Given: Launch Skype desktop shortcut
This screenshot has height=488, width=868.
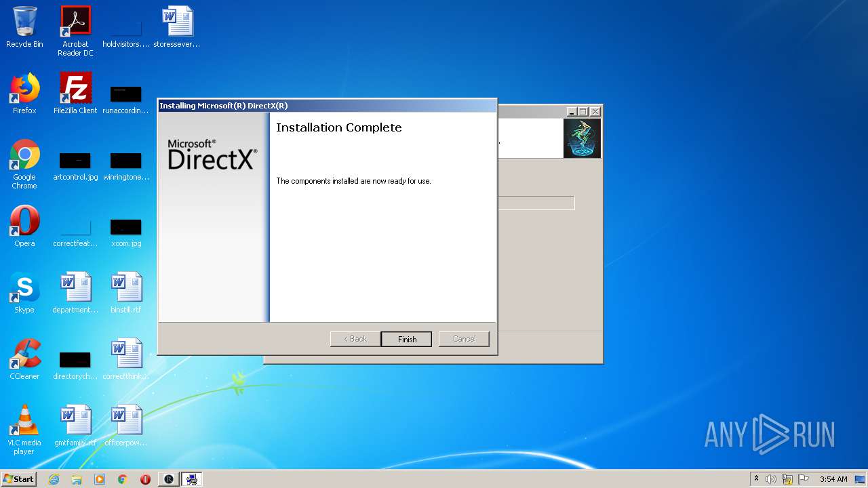Looking at the screenshot, I should pyautogui.click(x=24, y=293).
